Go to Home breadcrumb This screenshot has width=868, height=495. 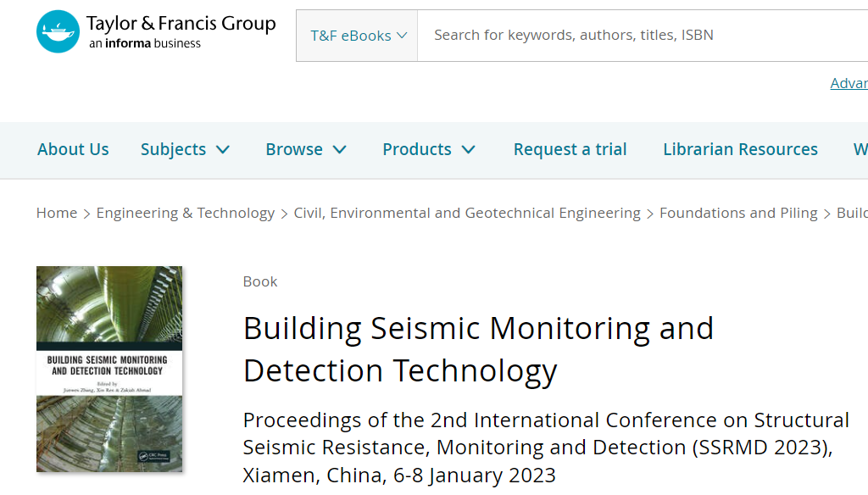click(57, 213)
